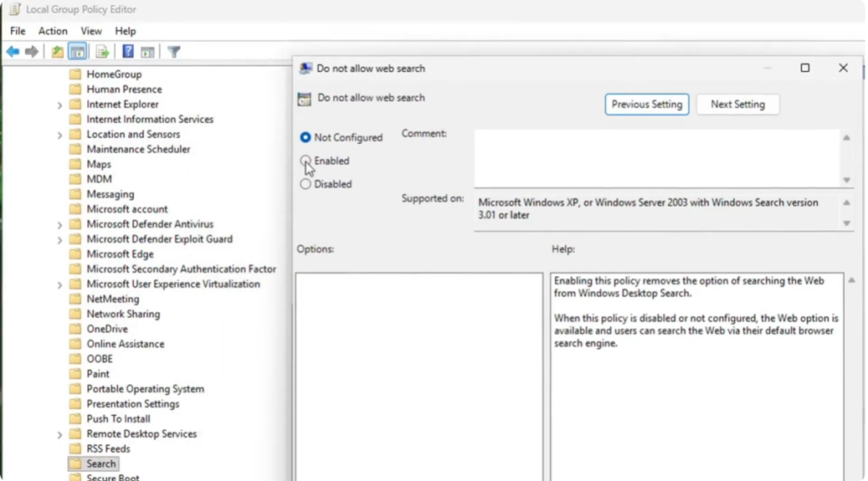Image resolution: width=868 pixels, height=481 pixels.
Task: Select the Not Configured radio button
Action: click(305, 137)
